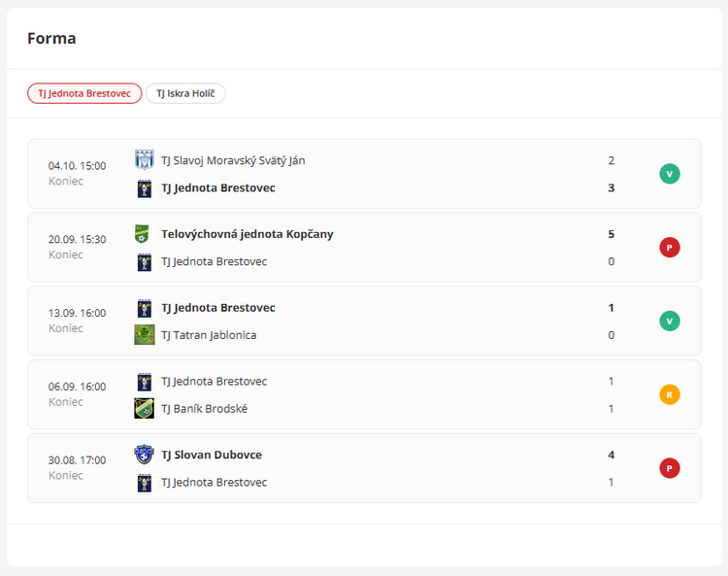Click the 13.09. 16:00 match date

(77, 313)
